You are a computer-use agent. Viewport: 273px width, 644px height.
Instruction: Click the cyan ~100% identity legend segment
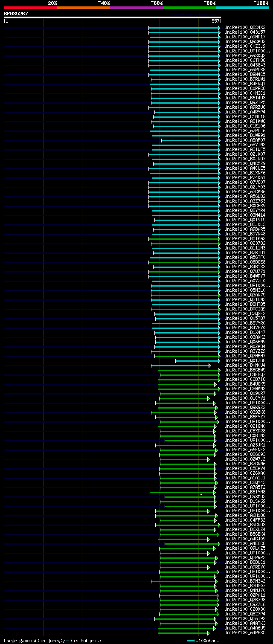coord(242,7)
